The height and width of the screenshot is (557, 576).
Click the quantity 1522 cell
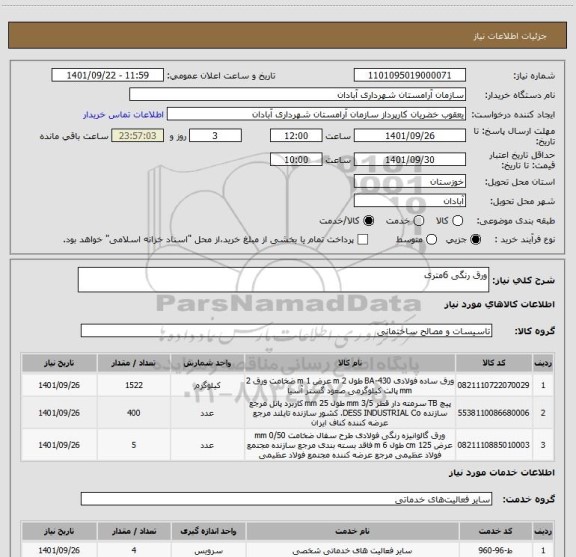[134, 385]
